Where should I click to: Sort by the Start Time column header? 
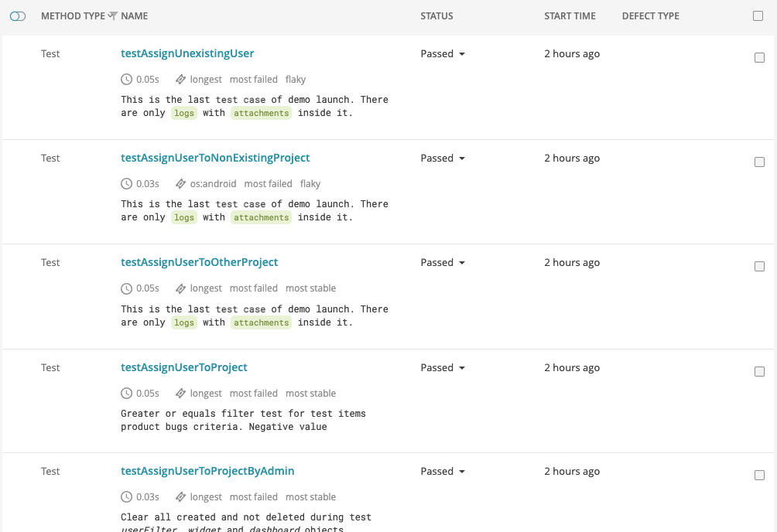coord(570,15)
